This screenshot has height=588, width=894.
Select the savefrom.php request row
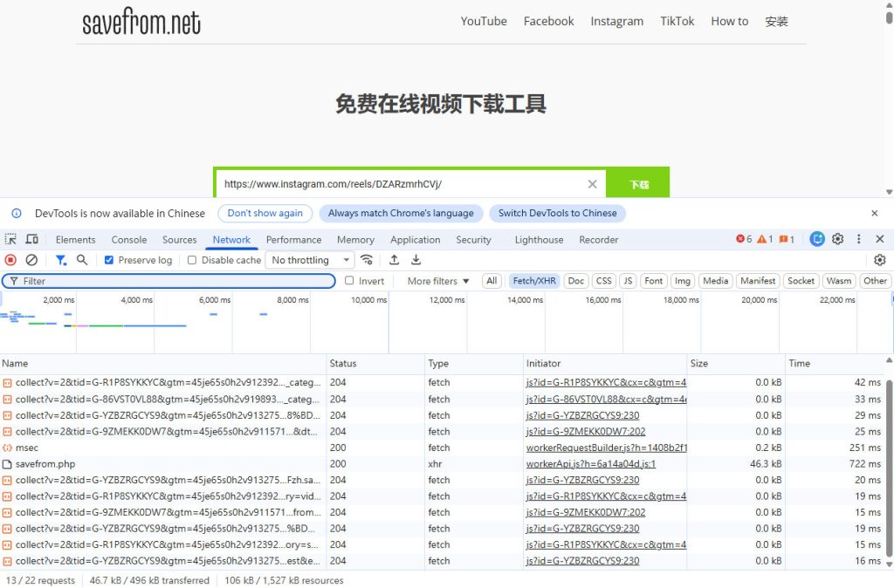(442, 464)
